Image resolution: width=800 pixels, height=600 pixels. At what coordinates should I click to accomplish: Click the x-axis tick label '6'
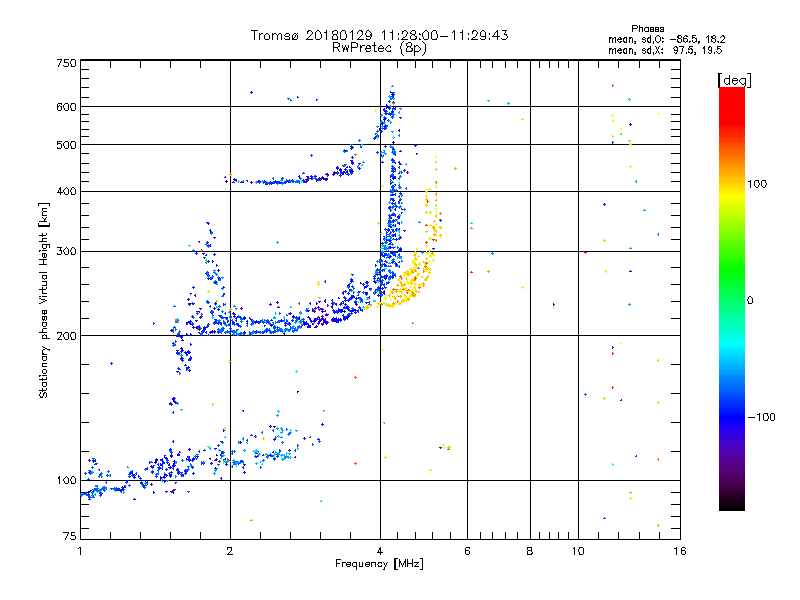[467, 551]
